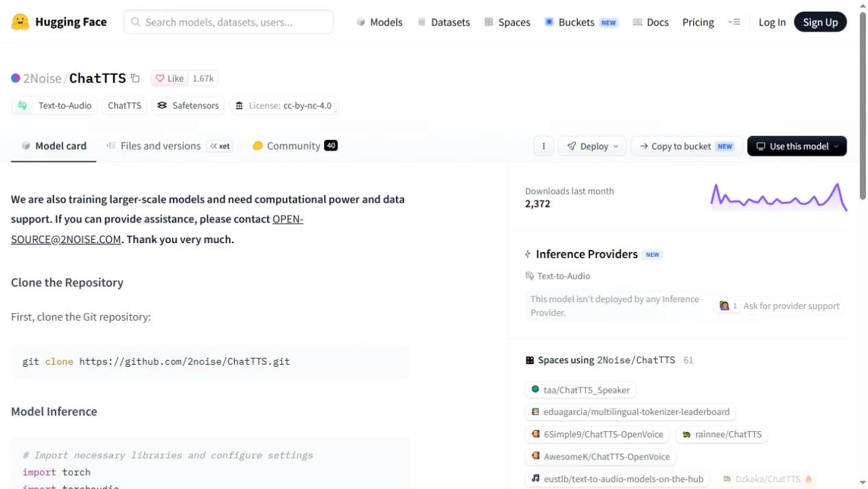Screen dimensions: 868x489
Task: Open the three-dot more options menu
Action: [x=543, y=146]
